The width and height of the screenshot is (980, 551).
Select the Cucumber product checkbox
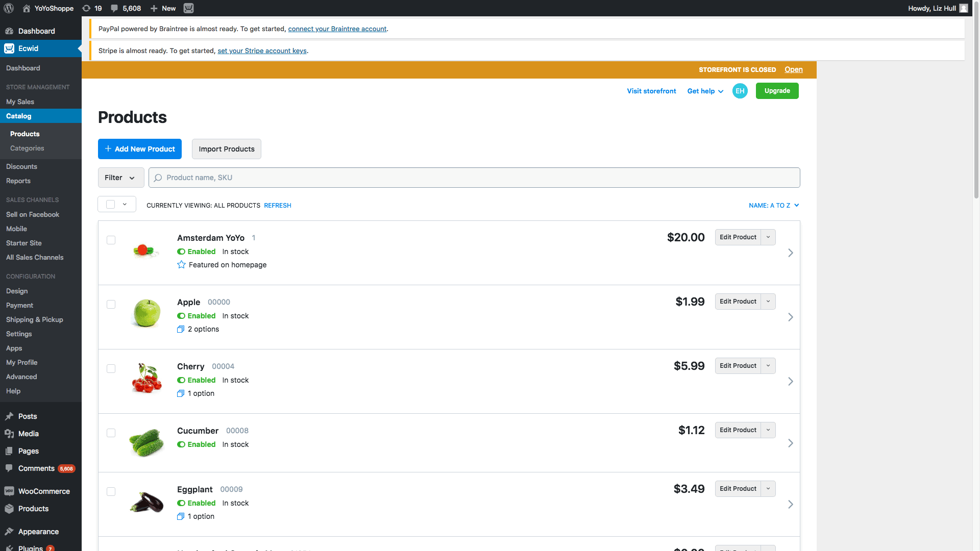click(x=111, y=433)
